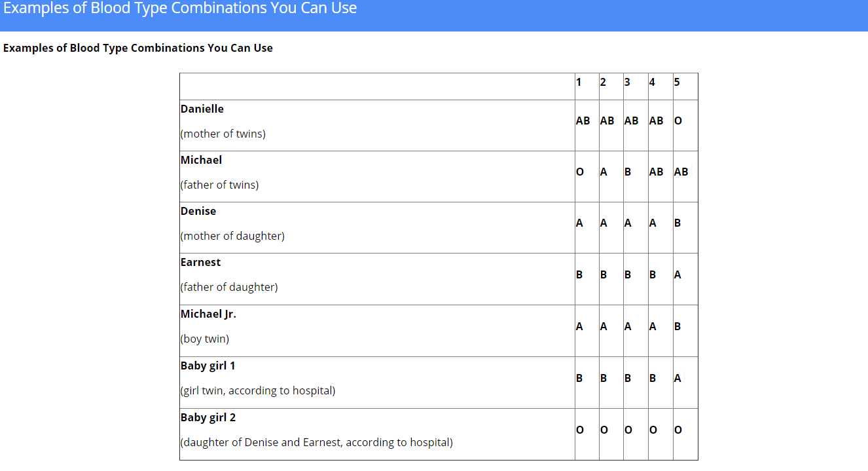The image size is (868, 471).
Task: Click the blue banner title text
Action: [x=180, y=9]
